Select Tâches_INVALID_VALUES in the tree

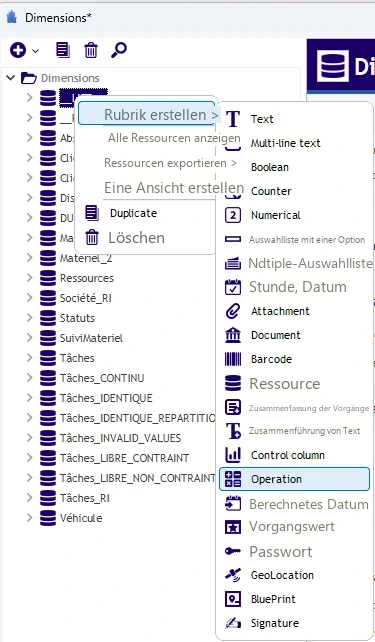(120, 438)
